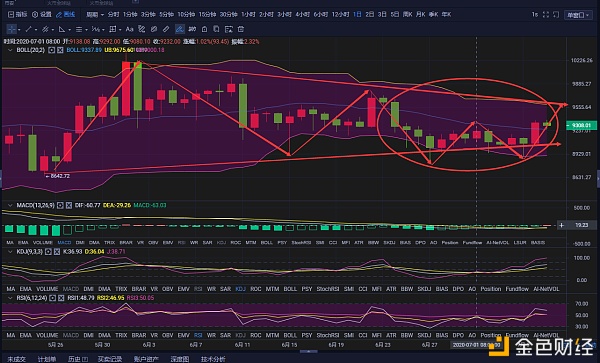The image size is (600, 363).
Task: Open the 账户资产 tab at bottom
Action: point(146,359)
